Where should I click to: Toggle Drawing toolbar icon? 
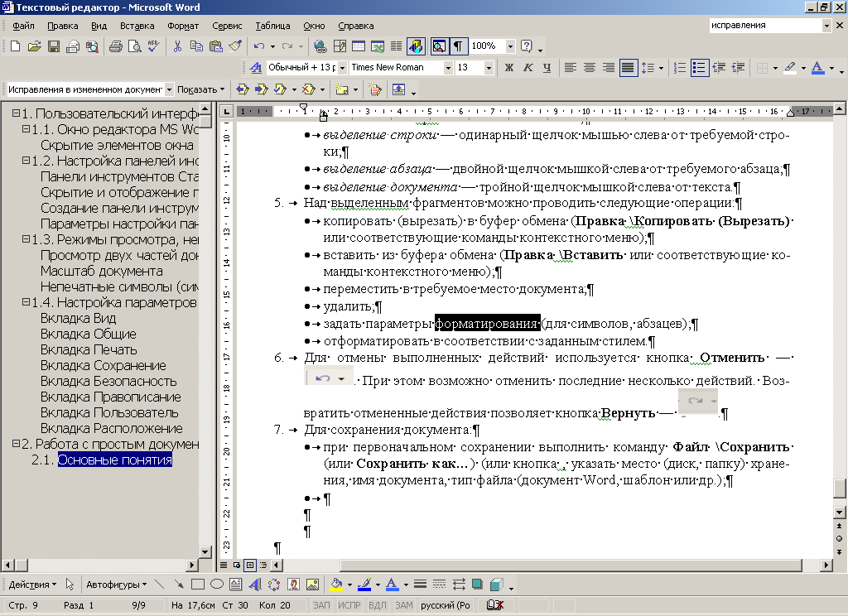pos(416,46)
